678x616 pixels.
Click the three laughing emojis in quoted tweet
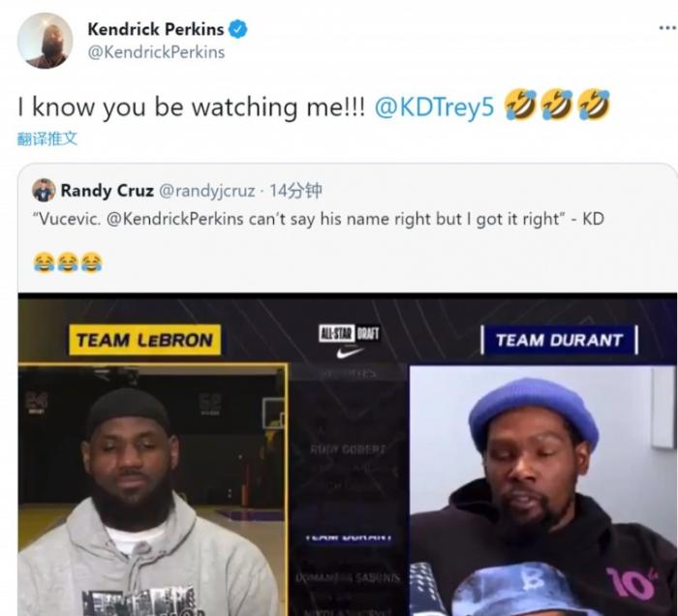(x=68, y=262)
